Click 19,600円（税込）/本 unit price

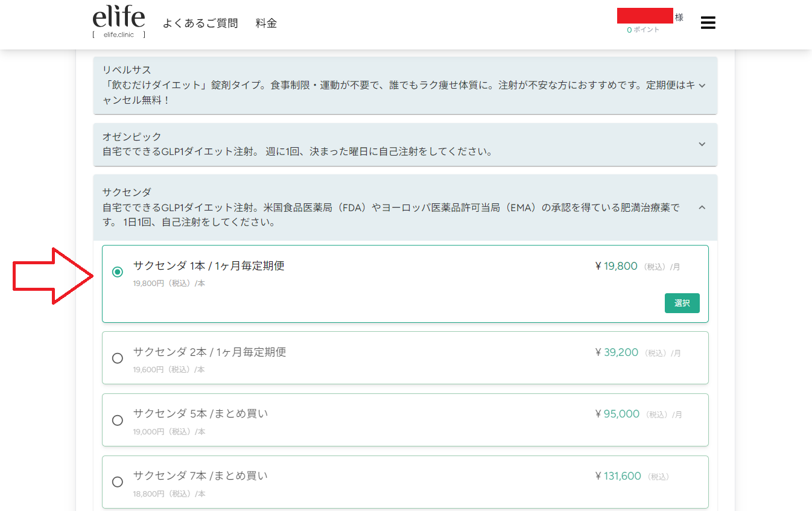pyautogui.click(x=169, y=369)
